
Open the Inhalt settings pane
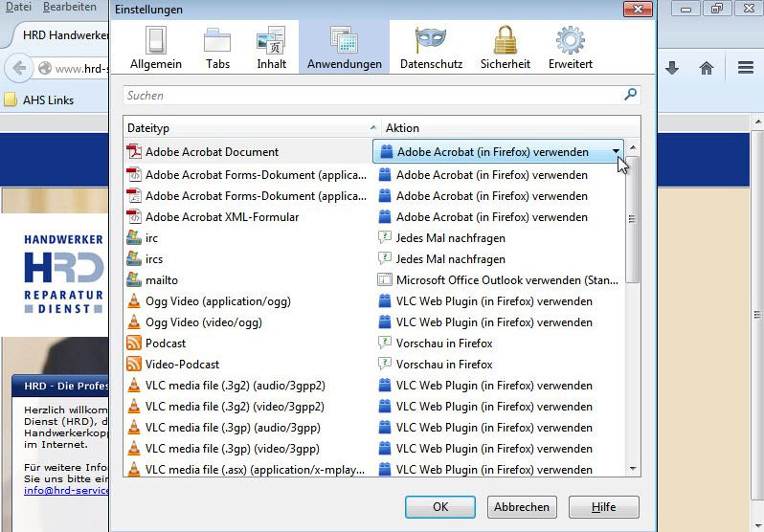point(271,48)
